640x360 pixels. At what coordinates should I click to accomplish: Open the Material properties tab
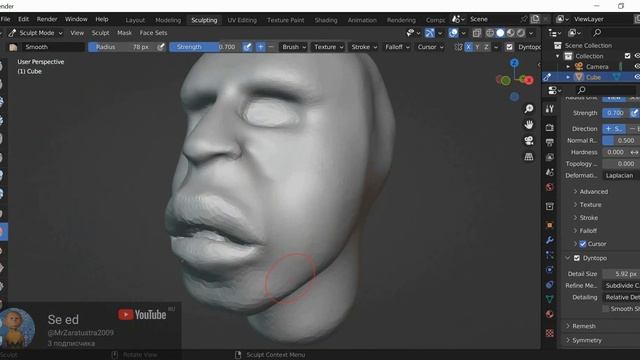click(x=550, y=314)
